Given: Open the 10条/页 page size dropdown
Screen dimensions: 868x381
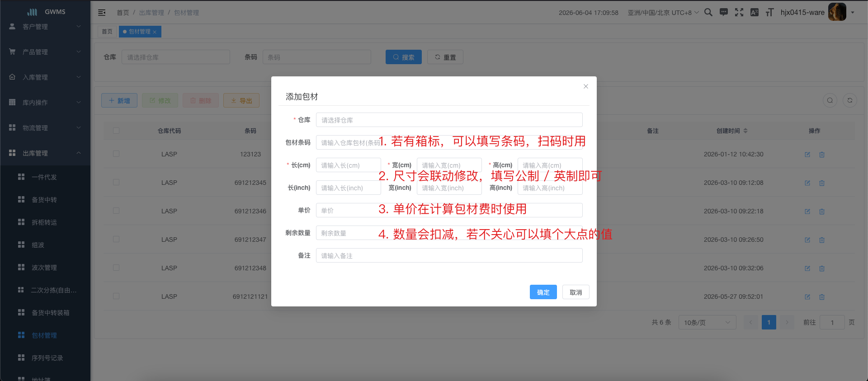Looking at the screenshot, I should (x=708, y=322).
